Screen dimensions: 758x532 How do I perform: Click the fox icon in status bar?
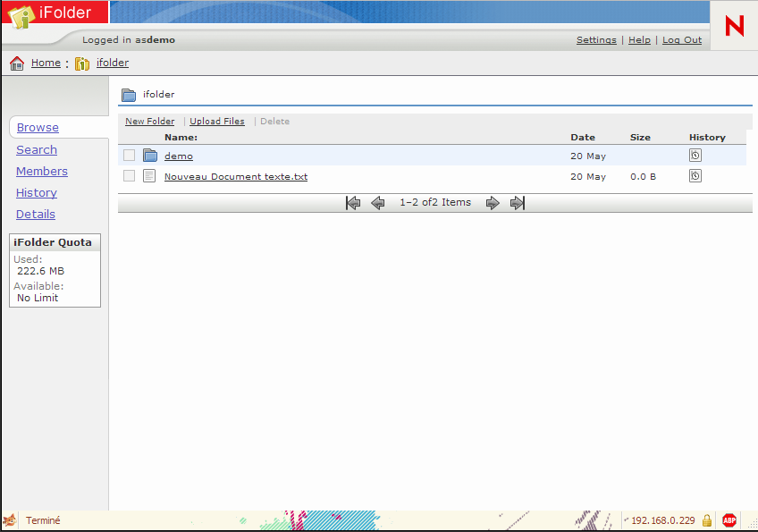point(10,520)
